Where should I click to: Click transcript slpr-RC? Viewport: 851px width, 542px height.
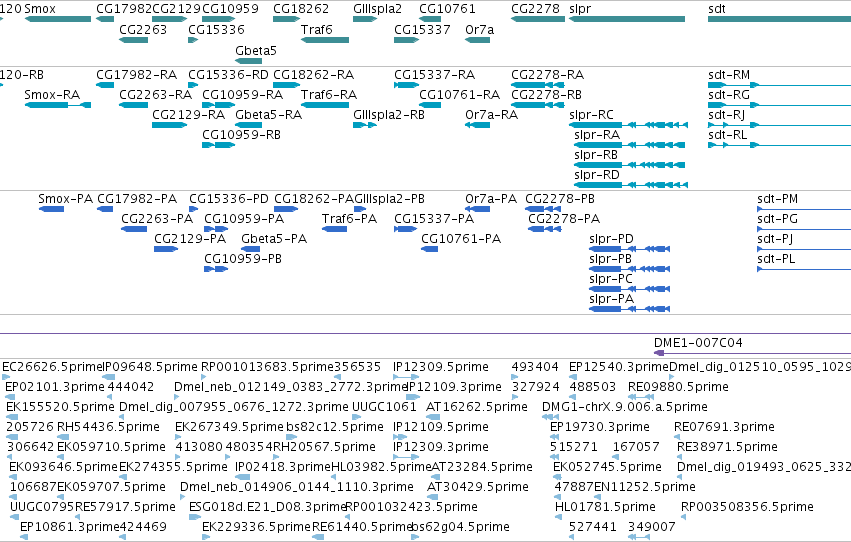[628, 125]
